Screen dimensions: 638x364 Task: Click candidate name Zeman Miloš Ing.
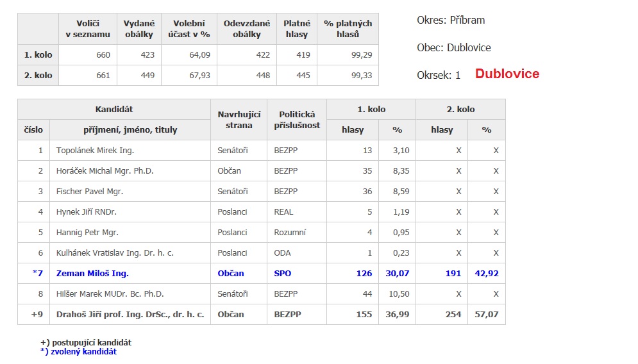tap(92, 273)
